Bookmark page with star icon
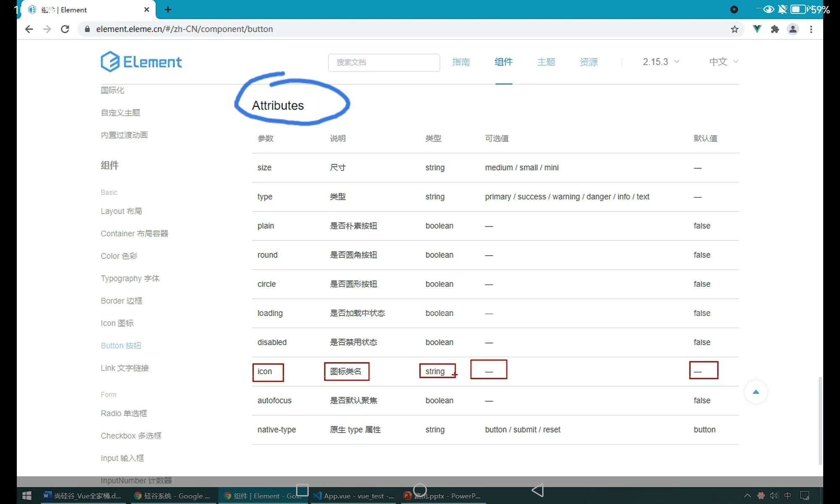The height and width of the screenshot is (504, 840). coord(735,29)
